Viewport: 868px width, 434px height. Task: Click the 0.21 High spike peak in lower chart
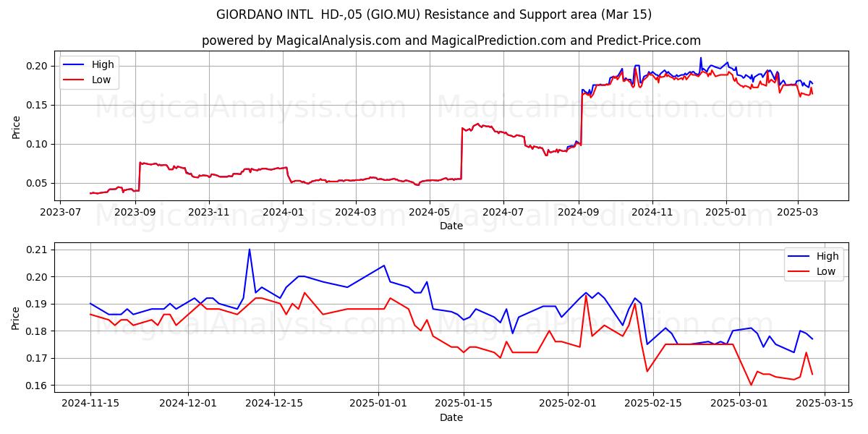[250, 250]
